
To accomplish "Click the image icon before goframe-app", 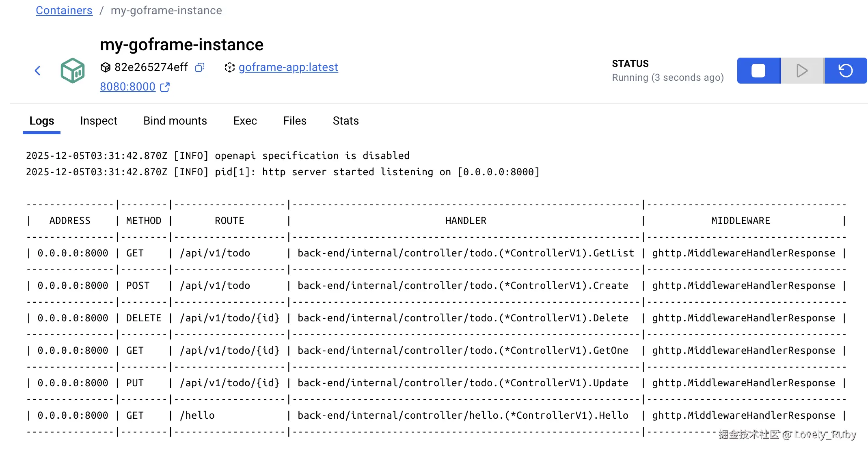I will (229, 67).
